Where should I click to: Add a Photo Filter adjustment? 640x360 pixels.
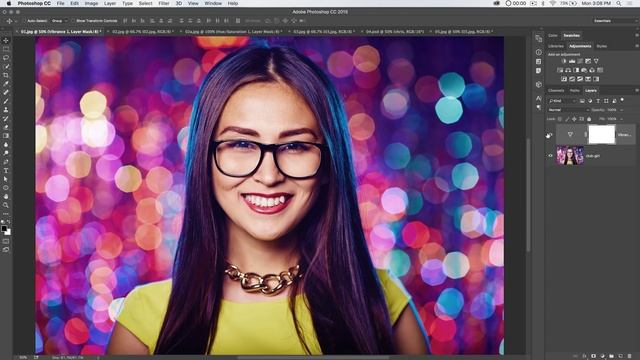[584, 70]
